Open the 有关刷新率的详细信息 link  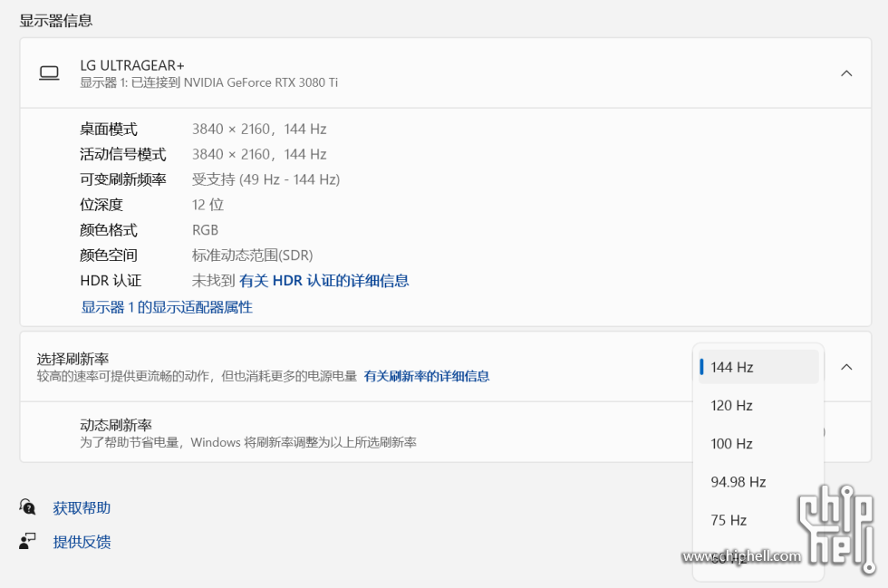tap(427, 376)
